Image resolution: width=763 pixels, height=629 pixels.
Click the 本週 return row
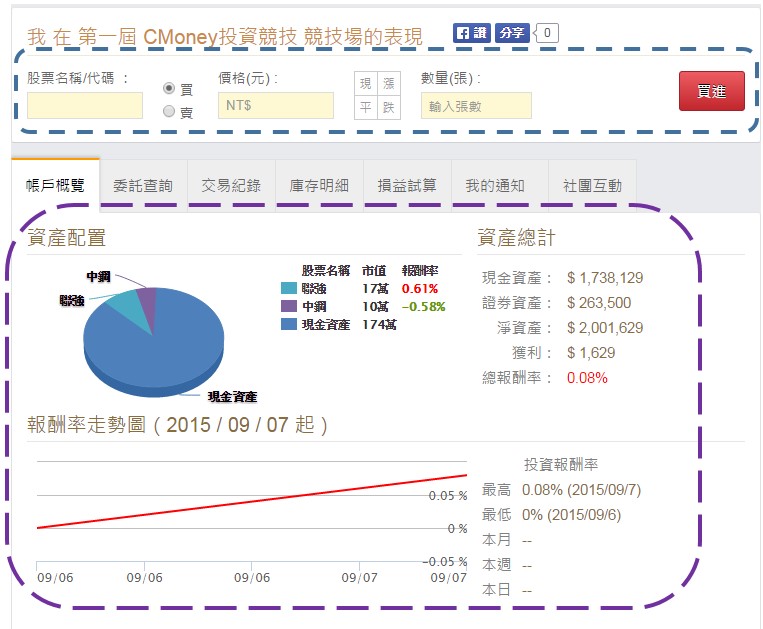click(x=507, y=565)
